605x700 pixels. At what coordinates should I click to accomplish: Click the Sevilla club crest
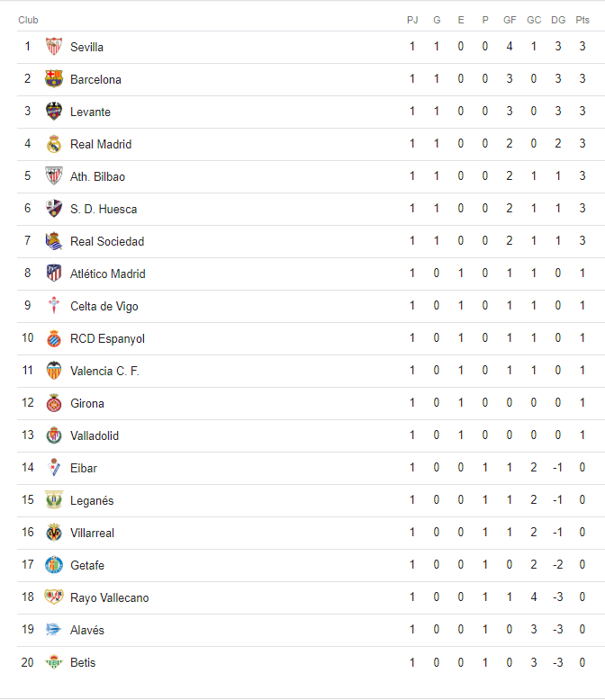[x=54, y=47]
